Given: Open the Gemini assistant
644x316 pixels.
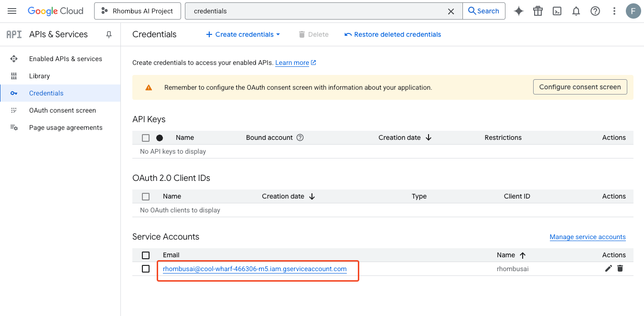Looking at the screenshot, I should click(x=518, y=11).
